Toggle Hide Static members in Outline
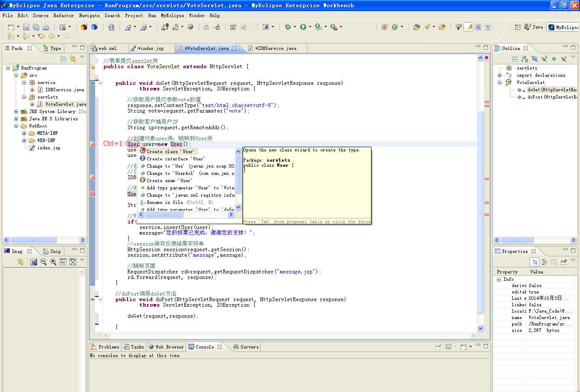 tap(544, 59)
